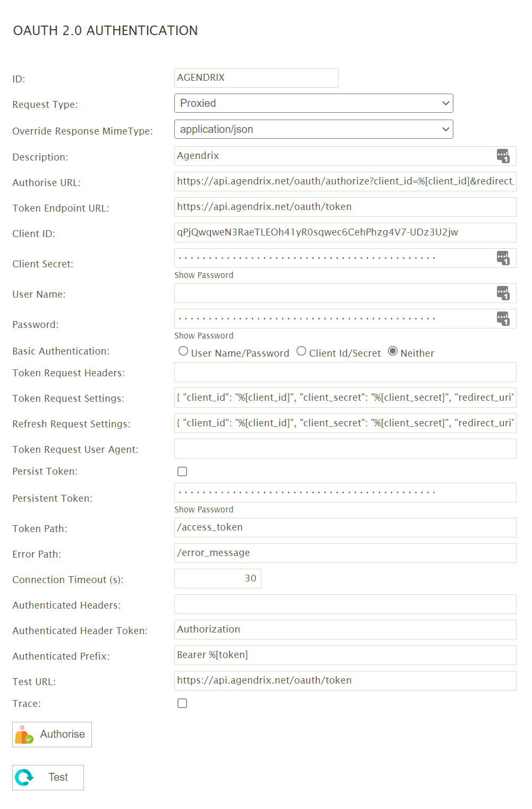Viewport: 532px width, 809px height.
Task: Click the Token Path field showing /access_token
Action: click(345, 527)
